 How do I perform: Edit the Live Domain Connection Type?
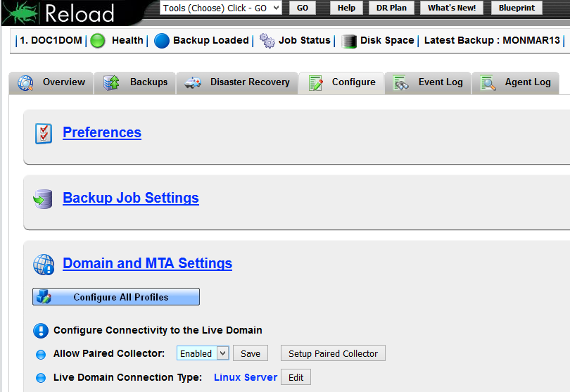[x=296, y=377]
